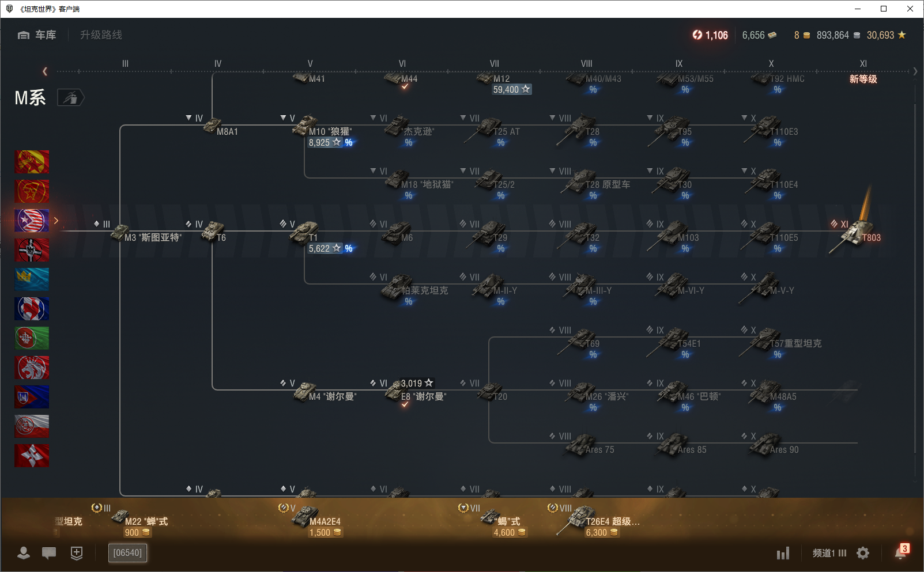This screenshot has height=572, width=924.
Task: Open the 频道1 channel button
Action: click(829, 553)
